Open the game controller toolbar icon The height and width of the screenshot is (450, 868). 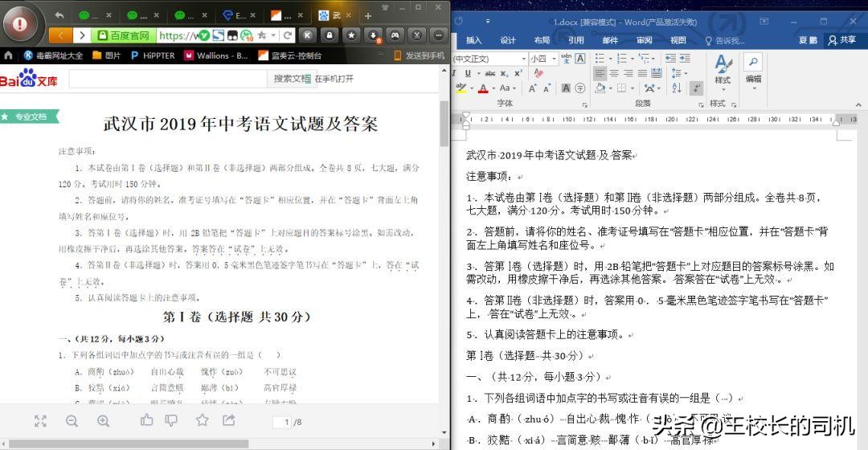tap(395, 35)
